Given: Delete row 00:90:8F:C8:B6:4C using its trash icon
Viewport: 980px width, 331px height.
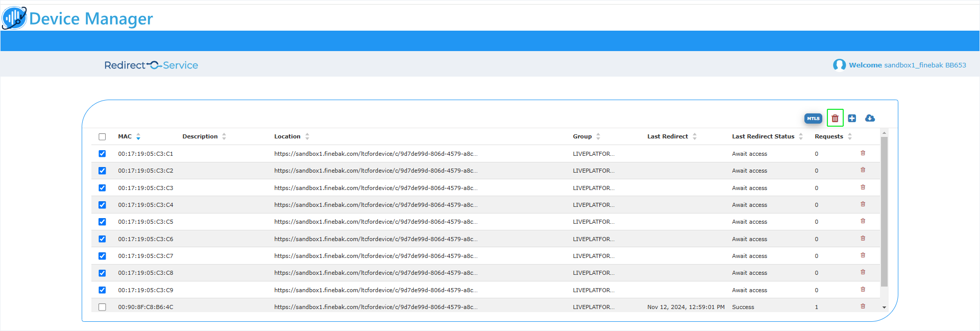Looking at the screenshot, I should point(863,306).
